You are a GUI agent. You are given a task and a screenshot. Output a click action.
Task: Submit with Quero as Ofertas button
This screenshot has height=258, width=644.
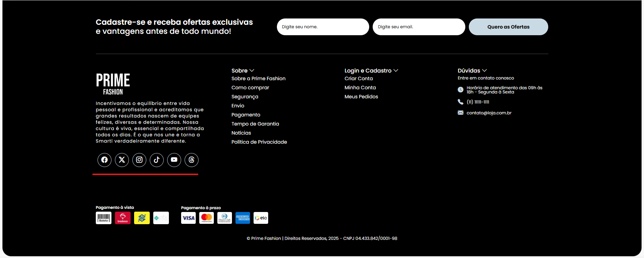pyautogui.click(x=508, y=27)
